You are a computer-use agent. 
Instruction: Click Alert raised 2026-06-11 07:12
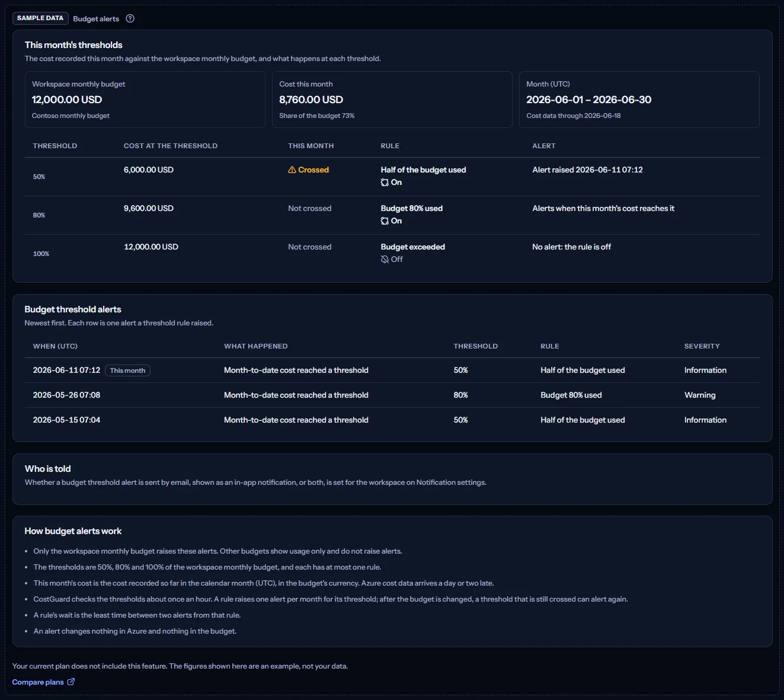click(x=587, y=170)
